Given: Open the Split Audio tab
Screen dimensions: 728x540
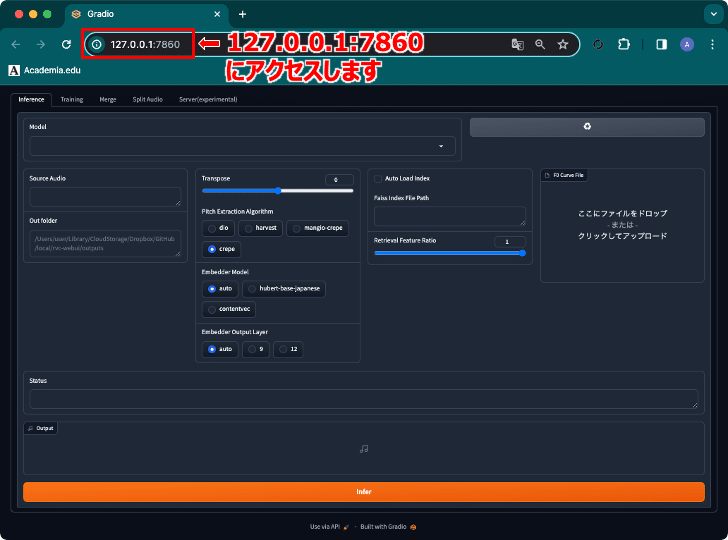Looking at the screenshot, I should click(x=148, y=99).
